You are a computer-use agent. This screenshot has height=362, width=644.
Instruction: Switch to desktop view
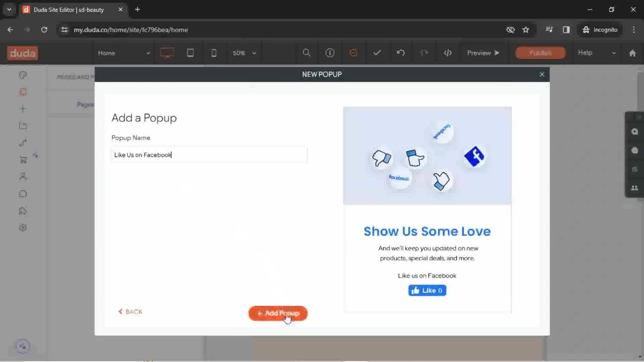[x=167, y=53]
